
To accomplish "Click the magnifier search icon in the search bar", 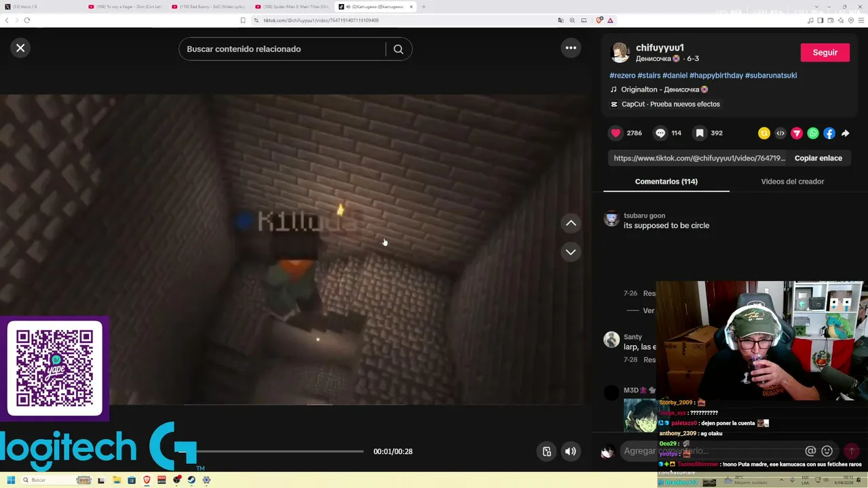I will 398,49.
